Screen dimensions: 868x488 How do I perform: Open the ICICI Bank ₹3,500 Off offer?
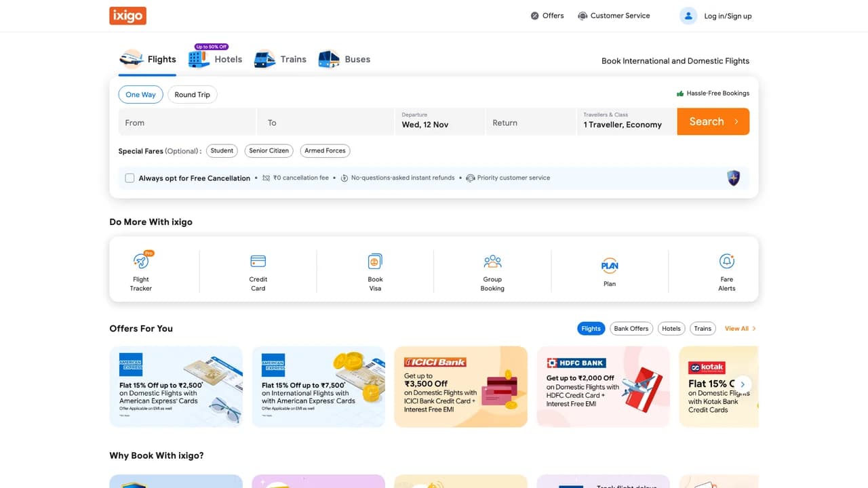click(461, 387)
